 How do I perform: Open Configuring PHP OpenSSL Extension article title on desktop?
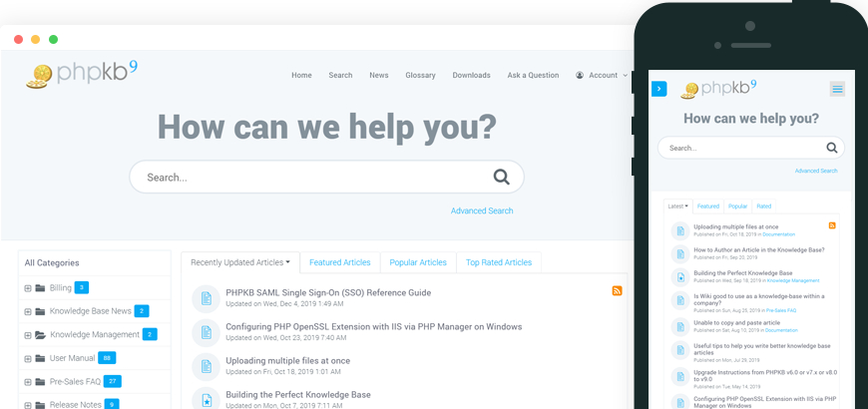374,326
